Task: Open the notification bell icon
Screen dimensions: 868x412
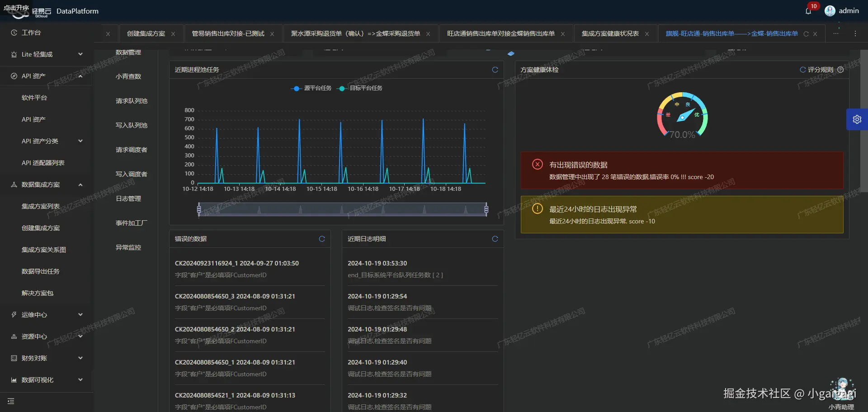Action: click(808, 11)
